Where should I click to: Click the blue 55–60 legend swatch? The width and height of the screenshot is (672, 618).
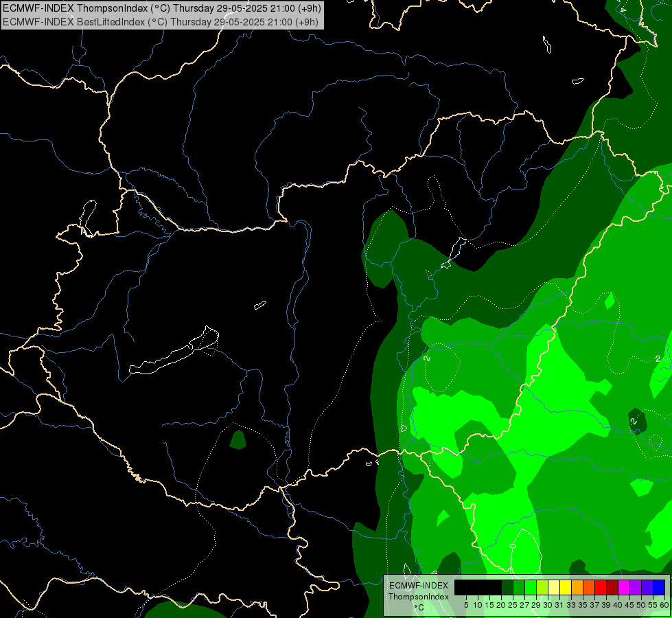659,587
